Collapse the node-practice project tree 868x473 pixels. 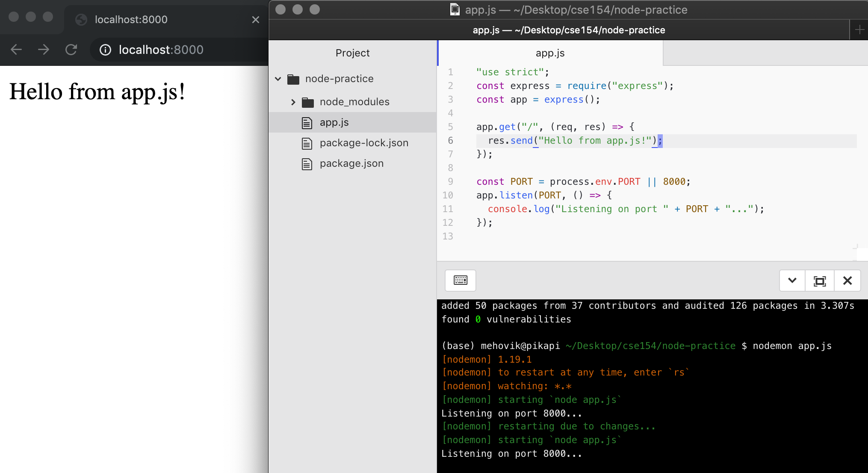278,79
